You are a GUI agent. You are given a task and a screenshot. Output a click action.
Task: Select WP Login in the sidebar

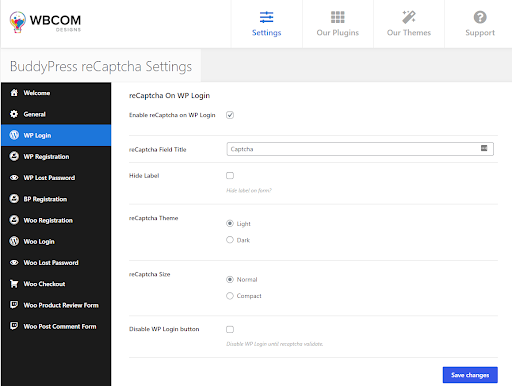[56, 135]
